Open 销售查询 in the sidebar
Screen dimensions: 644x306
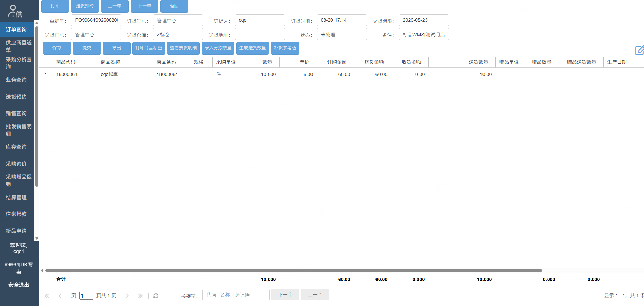[17, 114]
